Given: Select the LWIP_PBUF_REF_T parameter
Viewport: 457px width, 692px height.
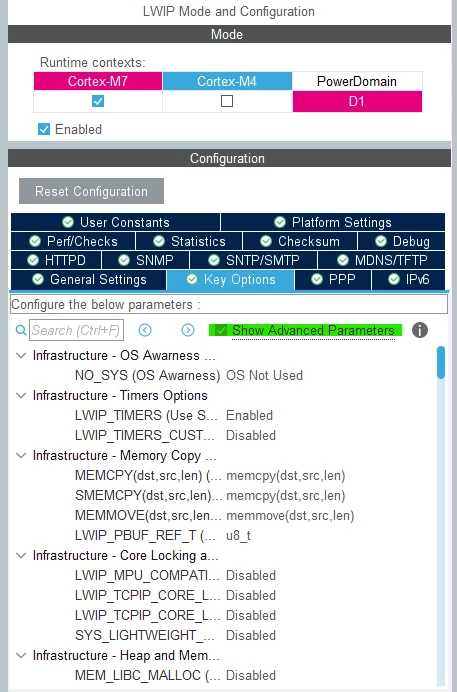Looking at the screenshot, I should (145, 536).
